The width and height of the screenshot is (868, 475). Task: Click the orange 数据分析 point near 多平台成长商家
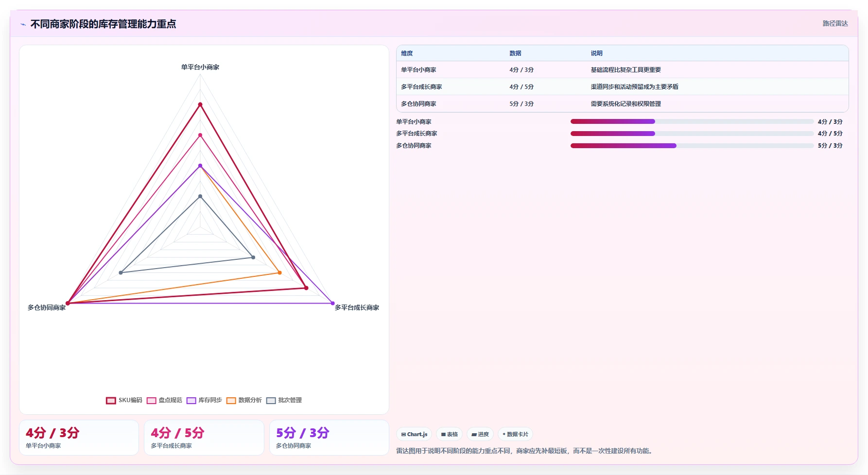click(279, 272)
